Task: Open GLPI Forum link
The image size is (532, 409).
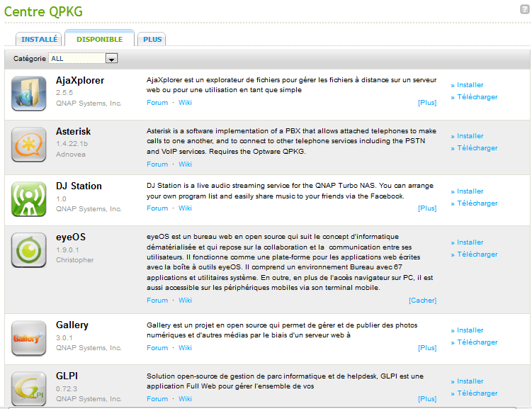Action: pyautogui.click(x=157, y=399)
